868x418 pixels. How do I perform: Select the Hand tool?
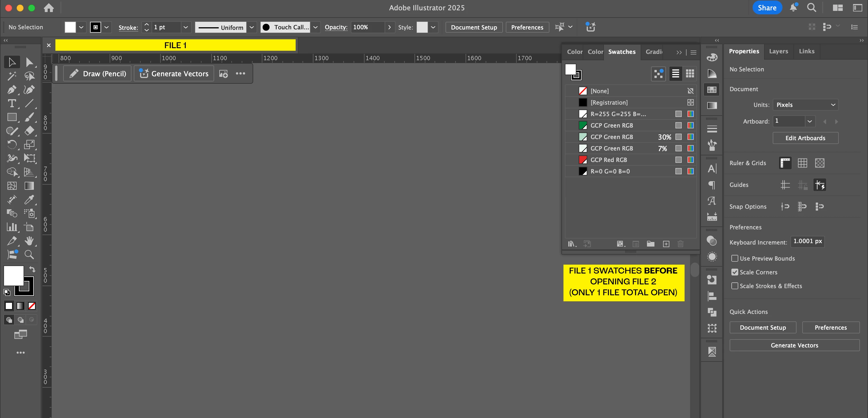pyautogui.click(x=29, y=241)
